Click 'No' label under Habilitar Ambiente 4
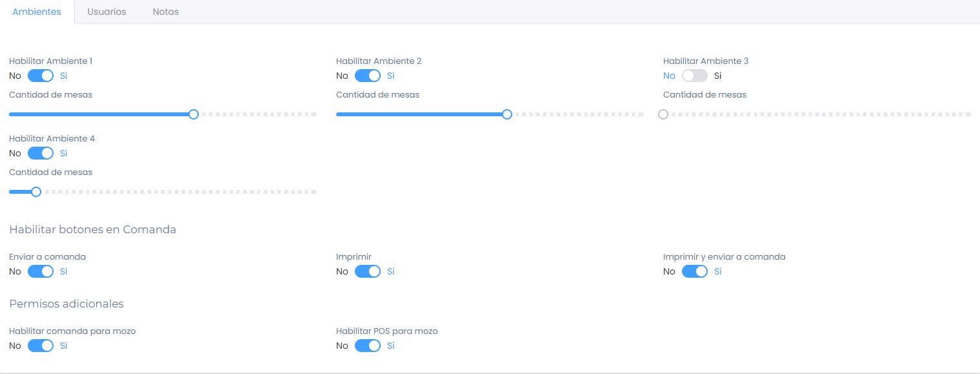 [x=15, y=154]
